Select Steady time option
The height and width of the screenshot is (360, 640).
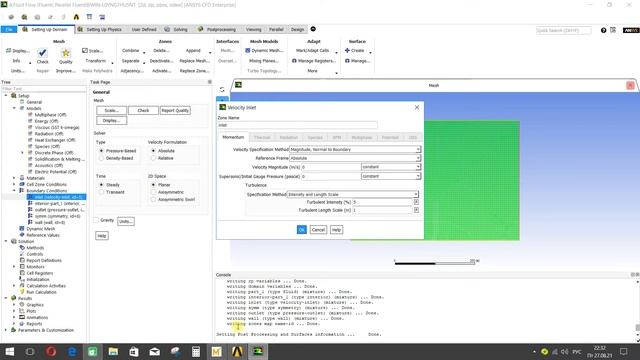101,184
